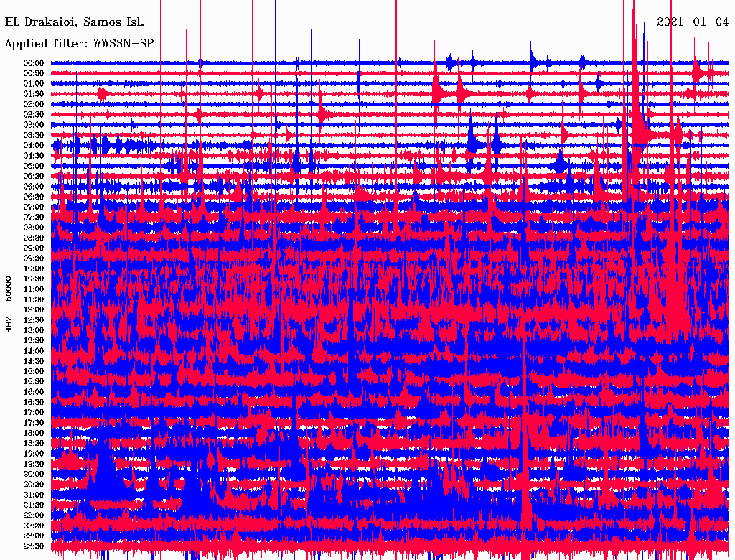Select the 07:30 time label
The image size is (735, 560).
tap(33, 217)
